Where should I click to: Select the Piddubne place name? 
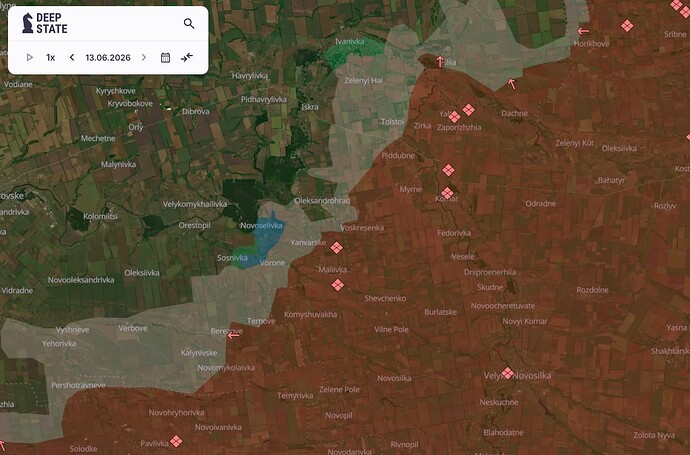pos(398,155)
